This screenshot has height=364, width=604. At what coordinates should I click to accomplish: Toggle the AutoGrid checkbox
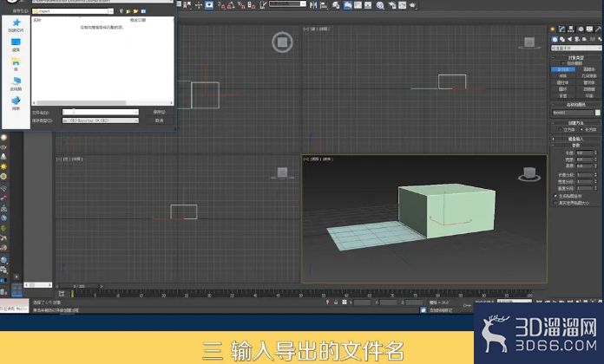click(563, 63)
